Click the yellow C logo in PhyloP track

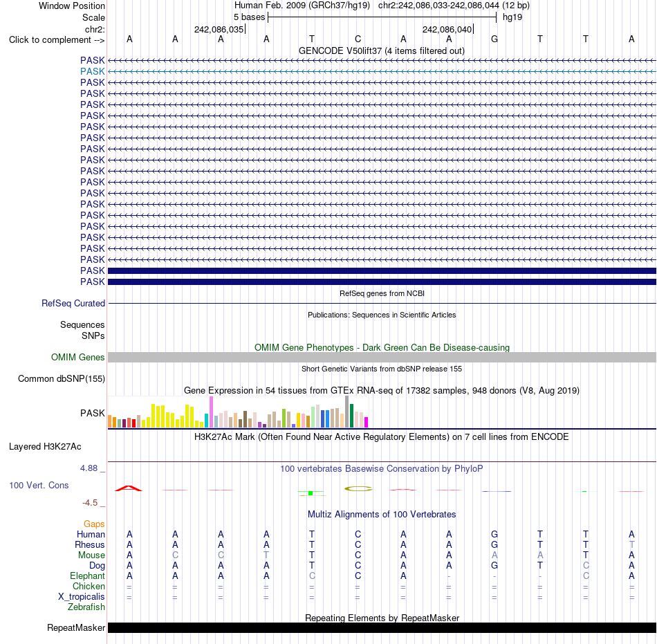point(358,488)
